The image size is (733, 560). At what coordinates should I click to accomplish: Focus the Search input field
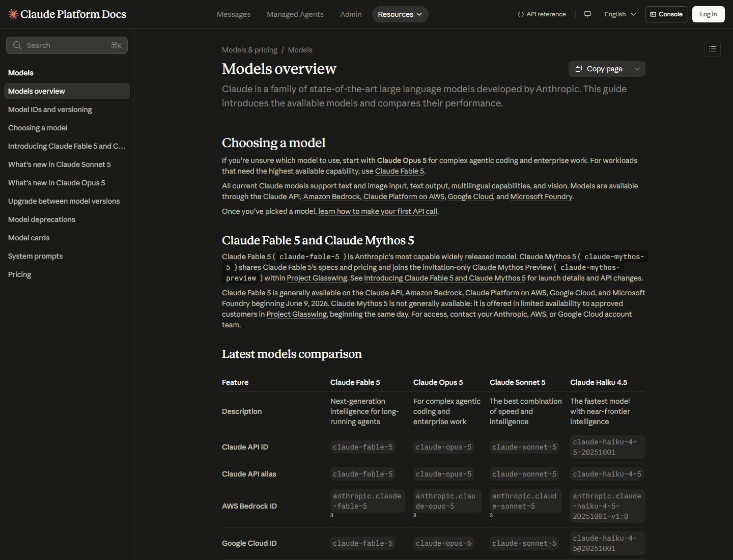[x=67, y=45]
